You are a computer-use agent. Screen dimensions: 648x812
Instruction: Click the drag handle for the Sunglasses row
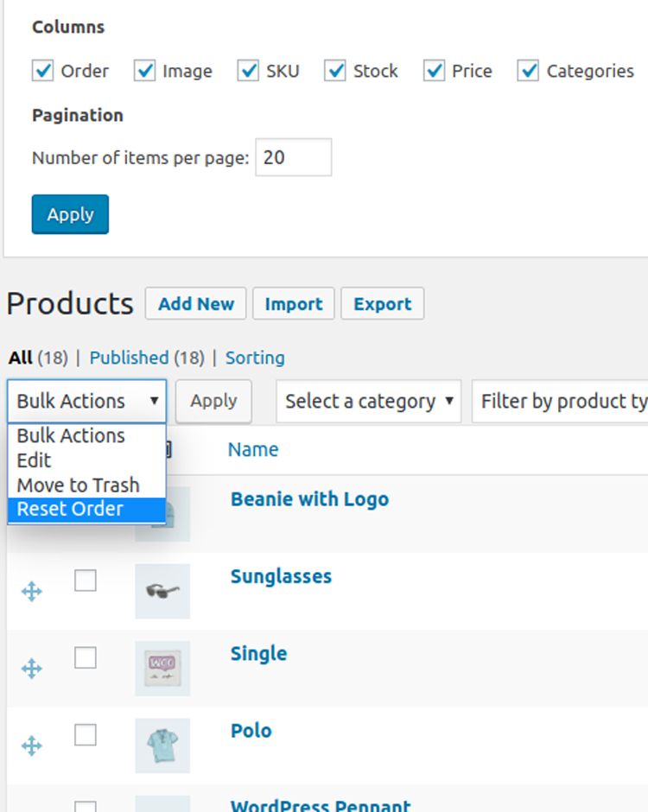[x=32, y=592]
